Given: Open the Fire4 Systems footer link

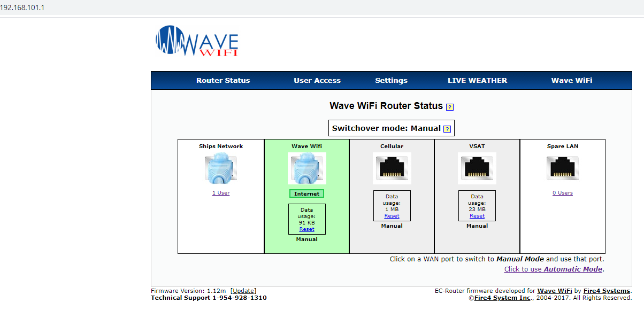Looking at the screenshot, I should (607, 291).
